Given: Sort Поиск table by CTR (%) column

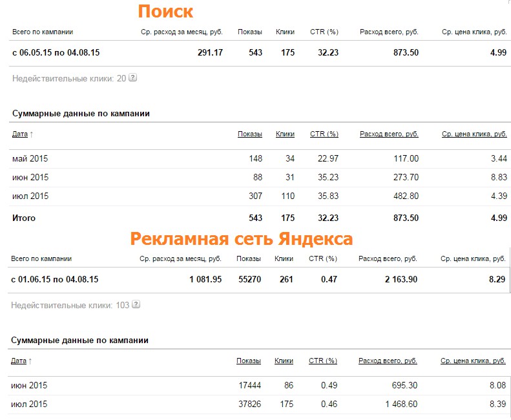Looking at the screenshot, I should [x=324, y=134].
